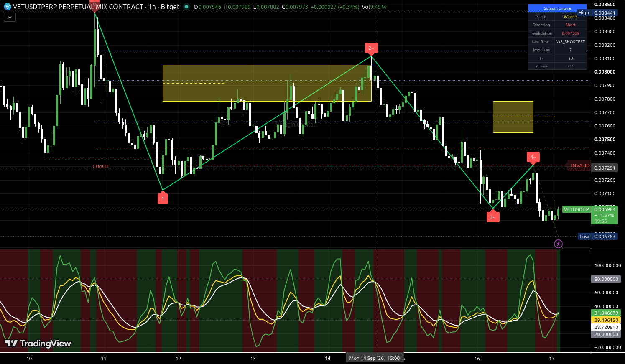Click the red CHoCH label

point(100,166)
